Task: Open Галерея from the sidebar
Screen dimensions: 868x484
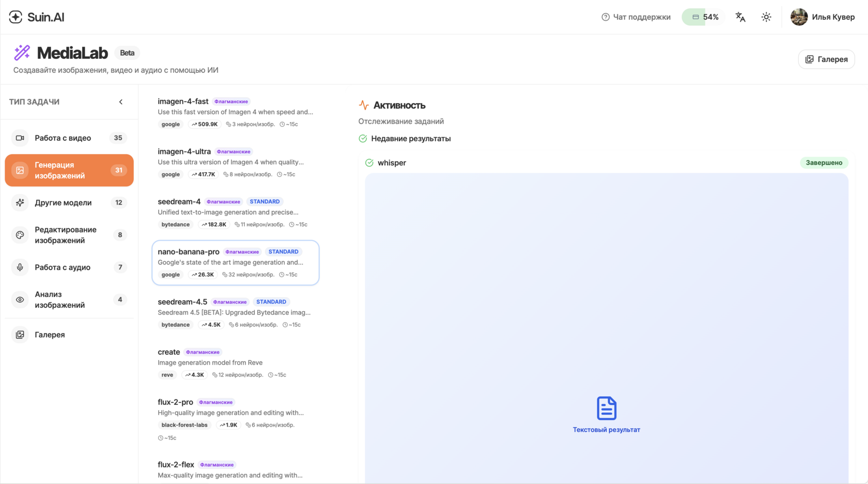Action: pyautogui.click(x=69, y=335)
